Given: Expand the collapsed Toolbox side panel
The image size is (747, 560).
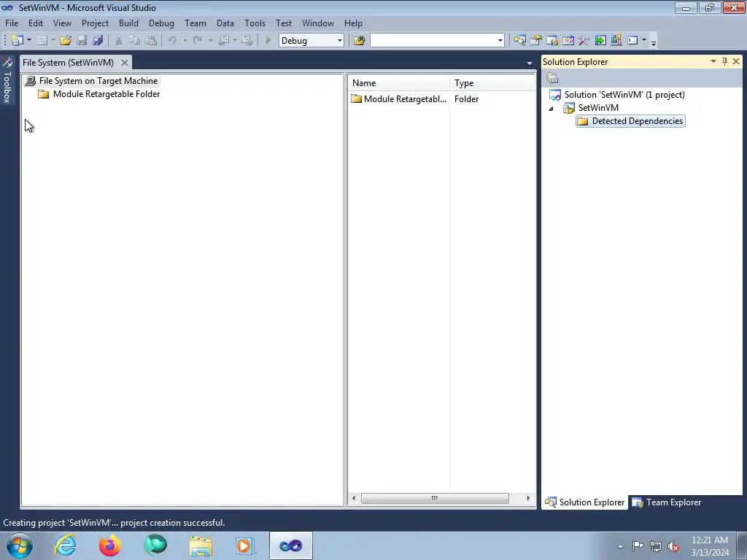Looking at the screenshot, I should click(7, 80).
